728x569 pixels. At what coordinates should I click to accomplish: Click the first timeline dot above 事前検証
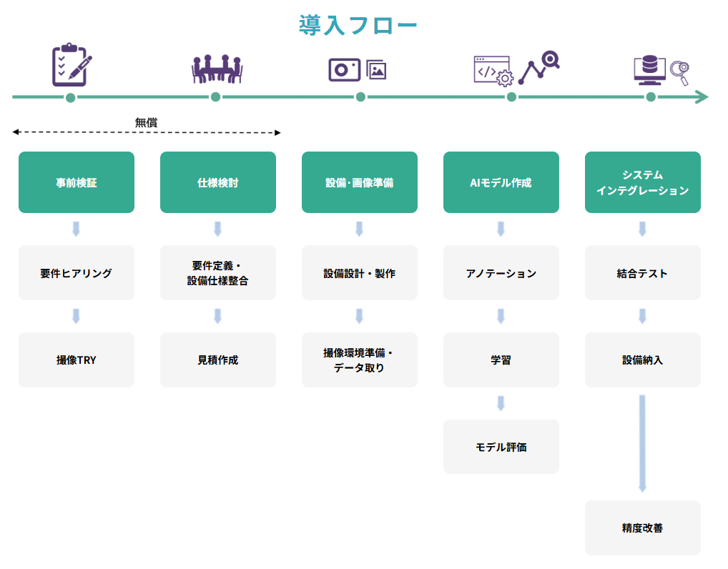coord(70,97)
